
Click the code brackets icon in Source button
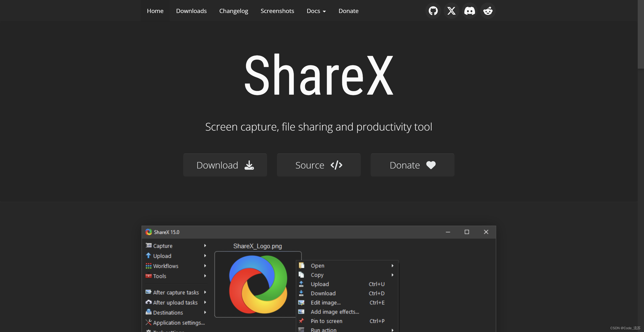[x=336, y=165]
